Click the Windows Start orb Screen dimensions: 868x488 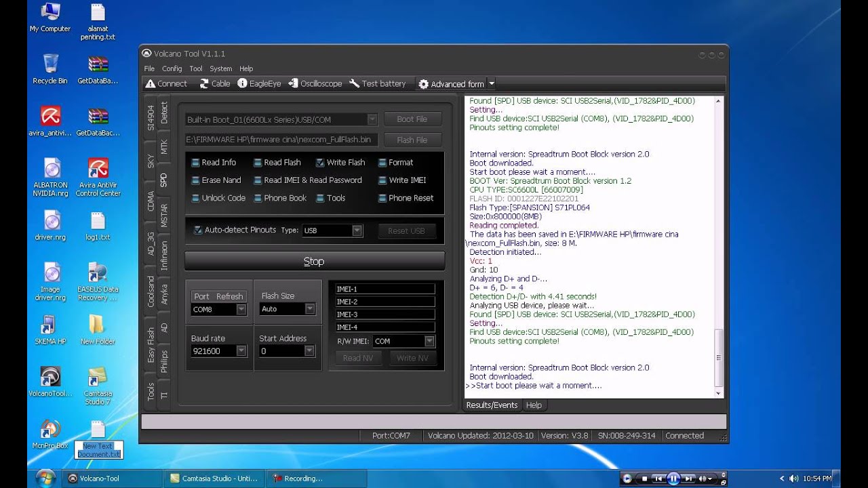coord(45,478)
